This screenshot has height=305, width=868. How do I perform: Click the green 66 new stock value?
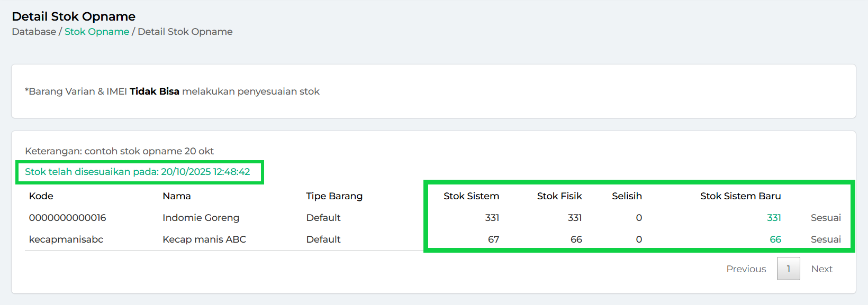point(775,239)
